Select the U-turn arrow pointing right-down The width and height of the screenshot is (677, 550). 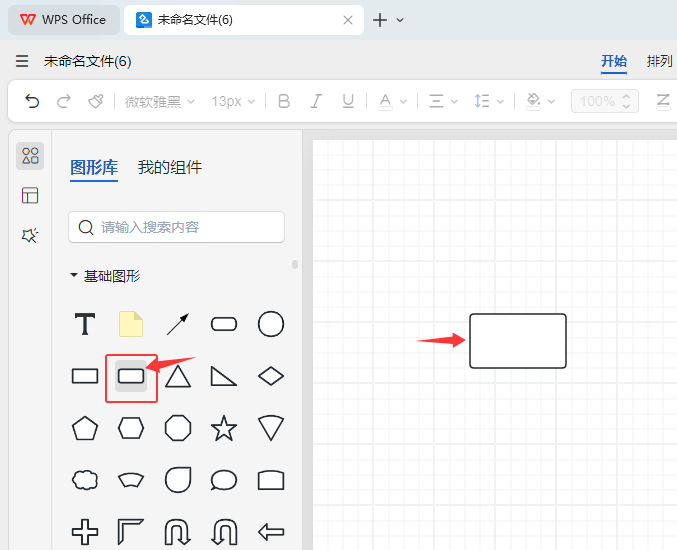(177, 532)
